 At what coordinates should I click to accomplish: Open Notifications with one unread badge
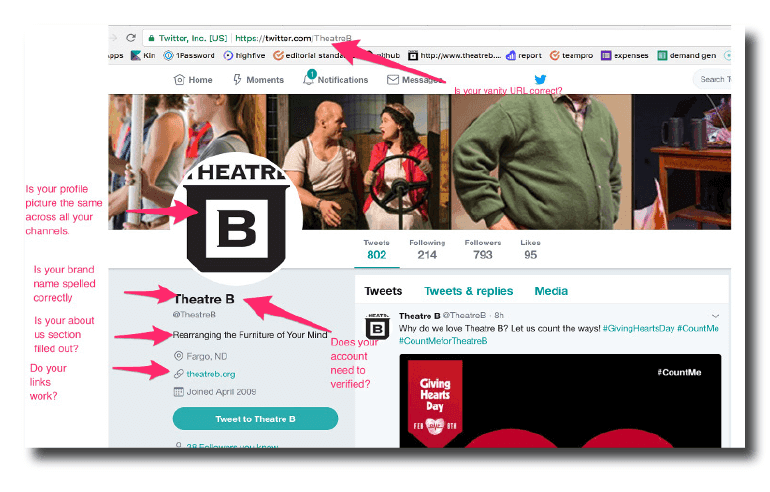pos(335,79)
